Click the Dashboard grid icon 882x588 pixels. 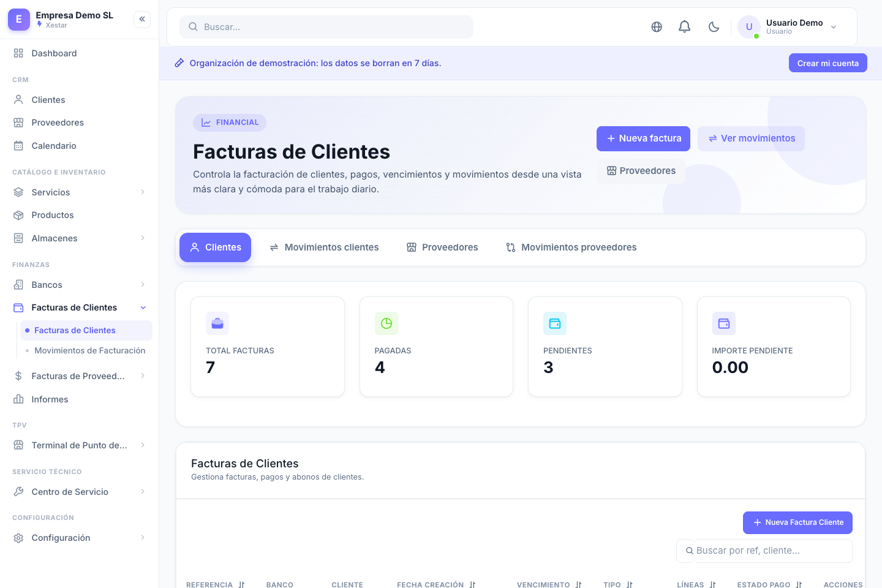(18, 53)
